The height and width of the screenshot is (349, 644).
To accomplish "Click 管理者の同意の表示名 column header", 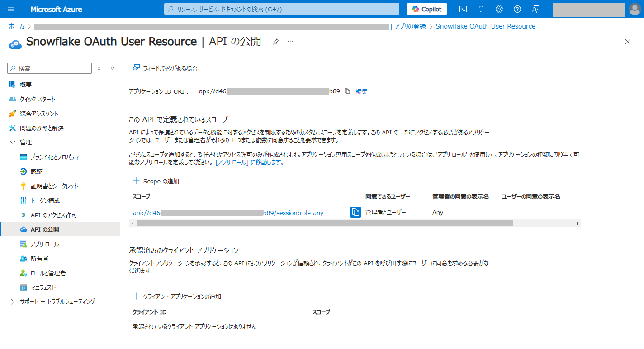I will [460, 196].
